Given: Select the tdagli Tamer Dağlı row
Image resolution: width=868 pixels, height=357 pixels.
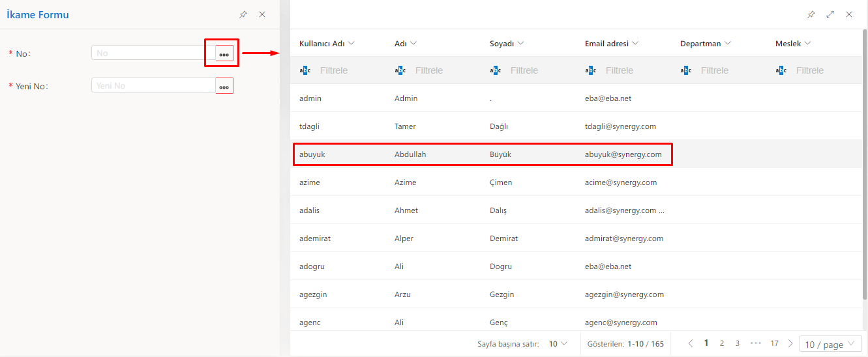Looking at the screenshot, I should pos(483,126).
